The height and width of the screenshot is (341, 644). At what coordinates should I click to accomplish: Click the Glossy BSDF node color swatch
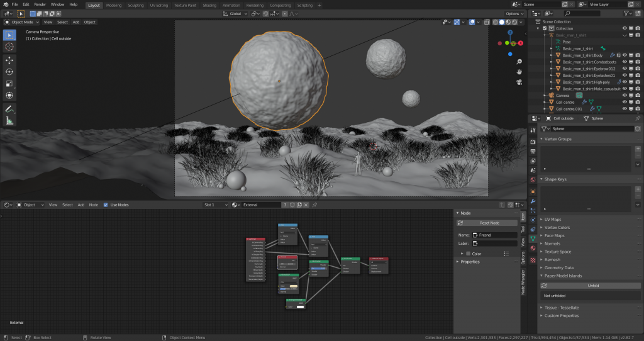tap(293, 286)
